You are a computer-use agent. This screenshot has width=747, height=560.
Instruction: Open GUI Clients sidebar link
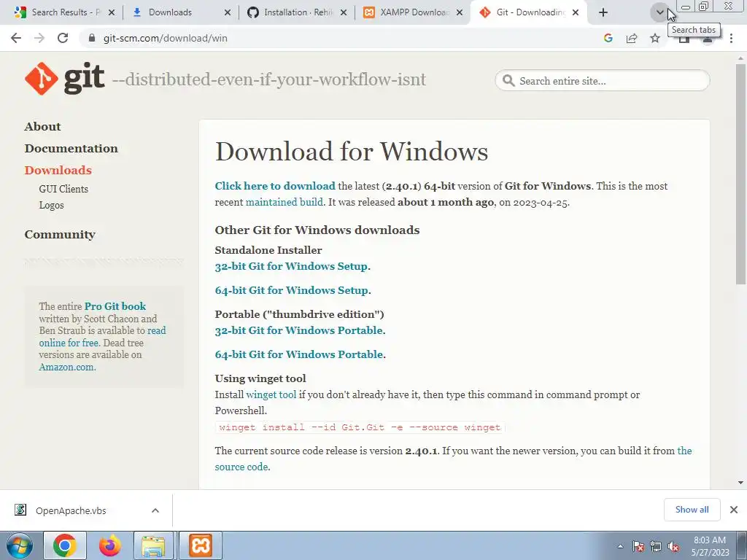point(63,189)
